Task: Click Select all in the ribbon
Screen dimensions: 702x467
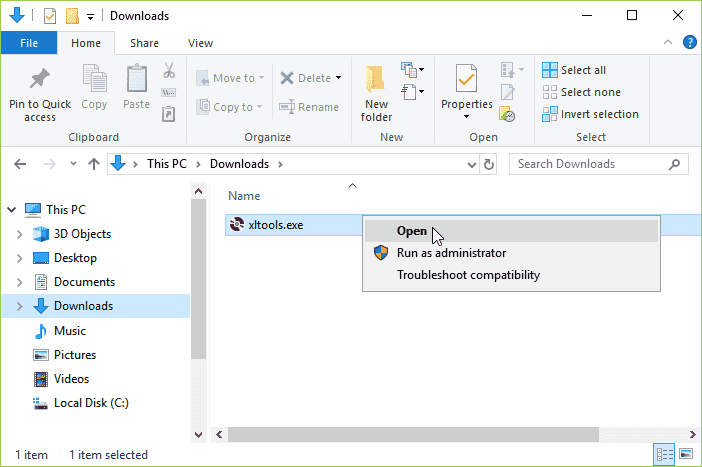Action: tap(574, 70)
